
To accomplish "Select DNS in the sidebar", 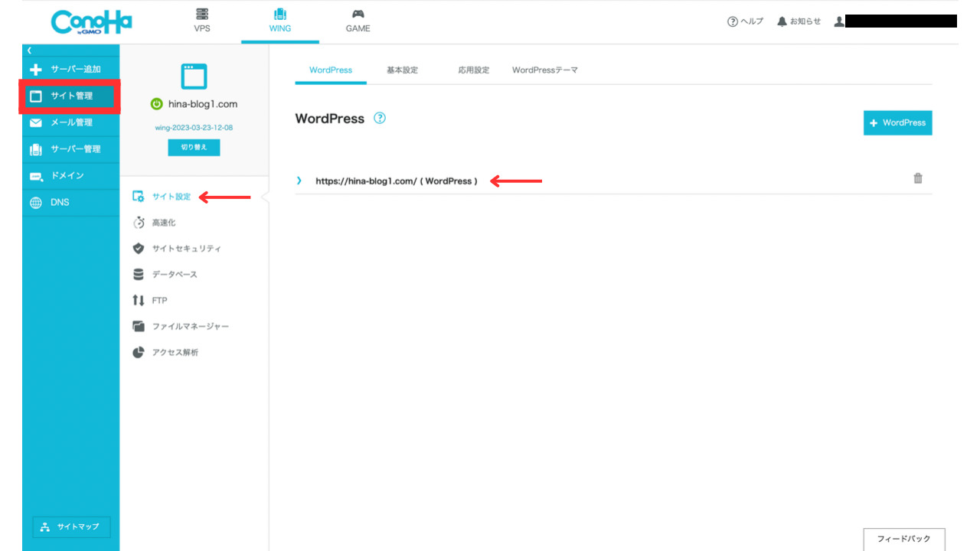I will [x=71, y=202].
